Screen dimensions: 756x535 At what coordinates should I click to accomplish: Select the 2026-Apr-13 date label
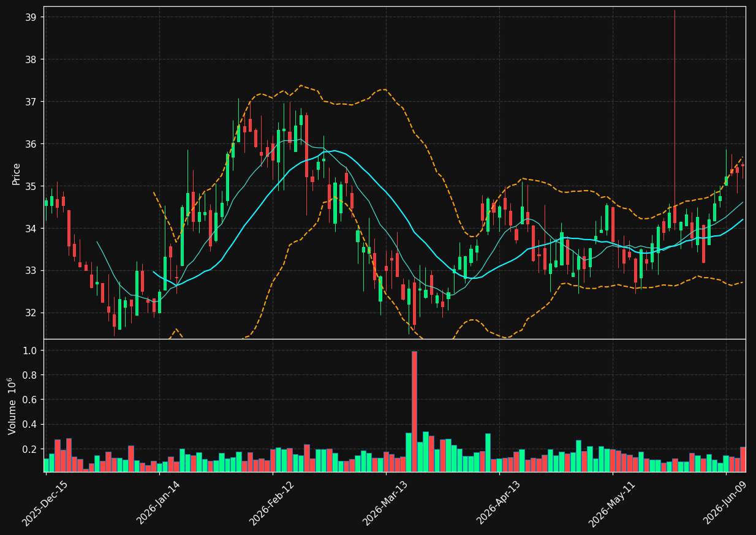point(499,503)
